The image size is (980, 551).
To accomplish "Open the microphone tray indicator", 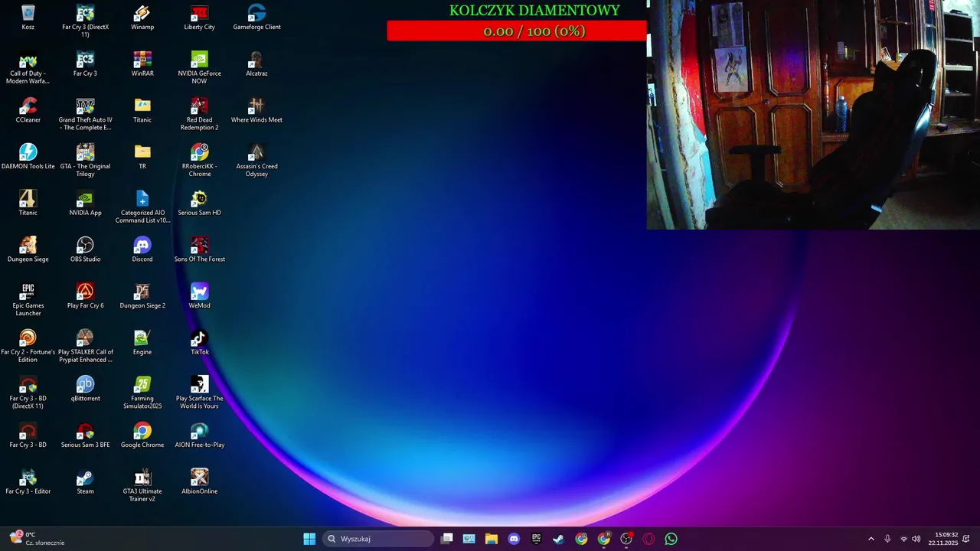I will coord(887,539).
